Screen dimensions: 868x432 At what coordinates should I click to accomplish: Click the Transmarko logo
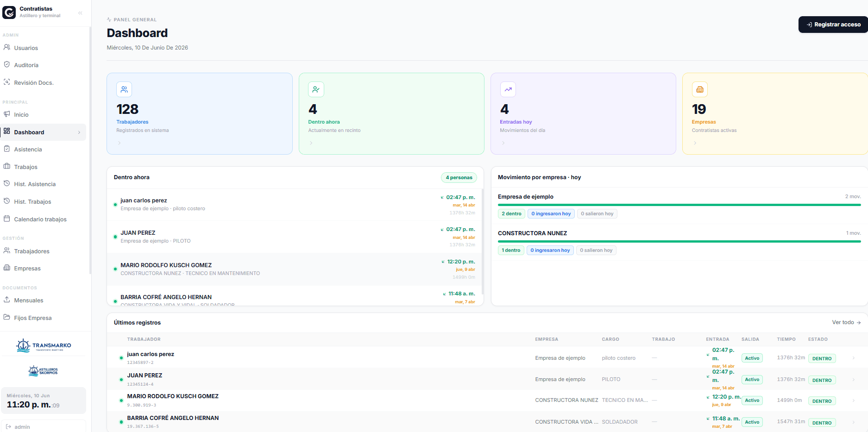(43, 345)
